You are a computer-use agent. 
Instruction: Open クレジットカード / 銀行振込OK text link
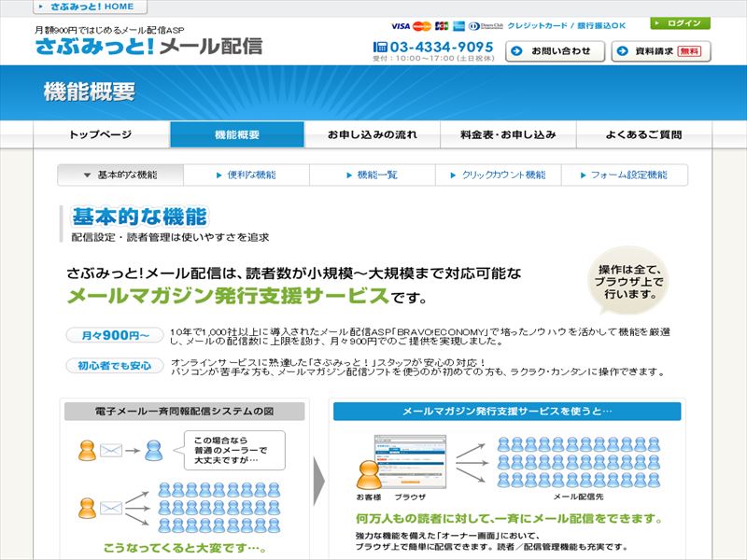pyautogui.click(x=567, y=26)
